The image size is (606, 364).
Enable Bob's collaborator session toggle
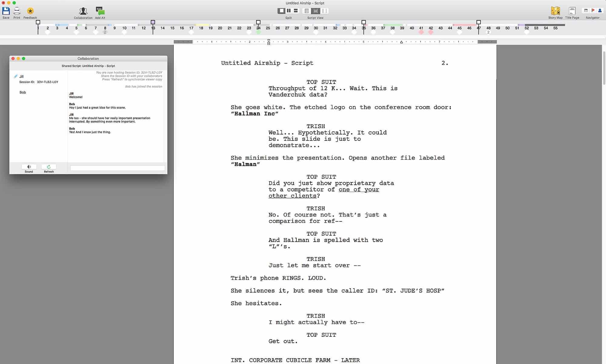pos(15,92)
